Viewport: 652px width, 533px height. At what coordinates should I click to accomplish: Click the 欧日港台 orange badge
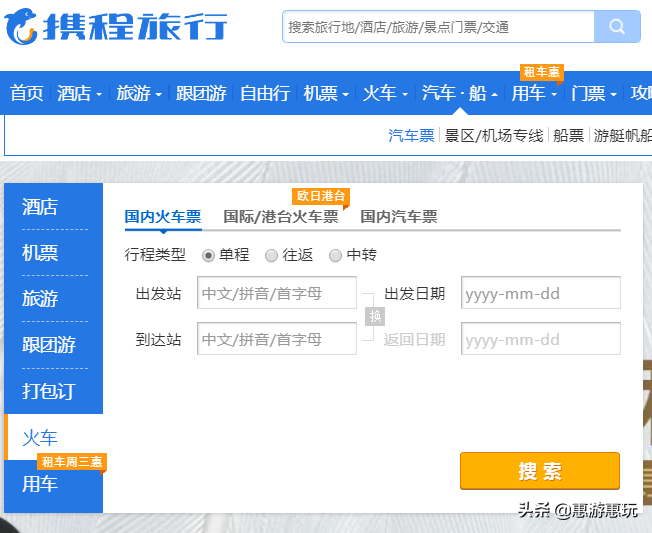(x=321, y=196)
